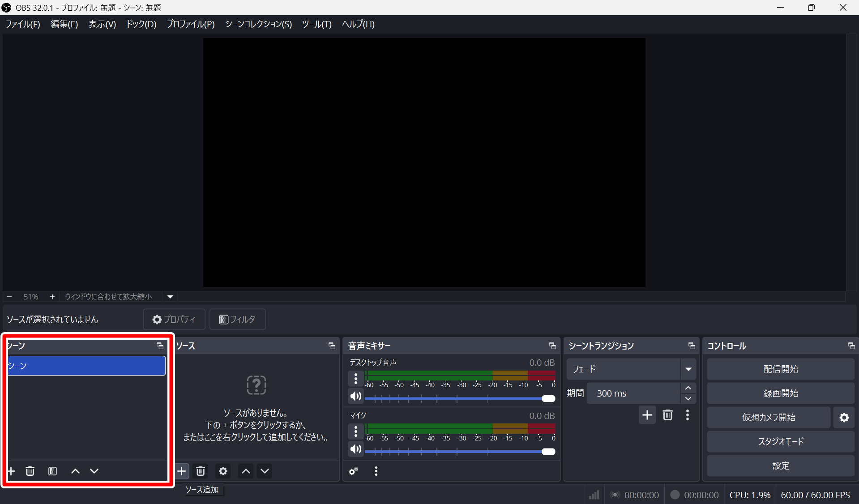Image resolution: width=859 pixels, height=504 pixels.
Task: Click the 録画開始 button
Action: tap(781, 393)
